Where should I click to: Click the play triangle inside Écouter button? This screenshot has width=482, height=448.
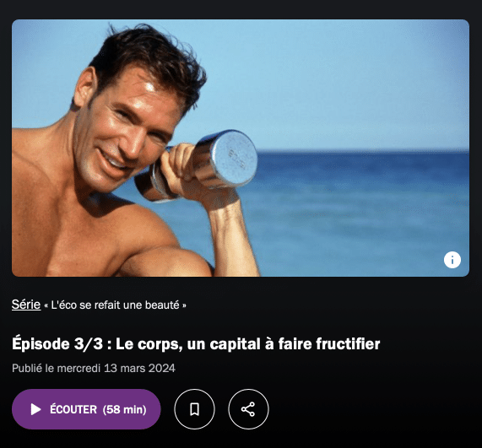click(35, 409)
